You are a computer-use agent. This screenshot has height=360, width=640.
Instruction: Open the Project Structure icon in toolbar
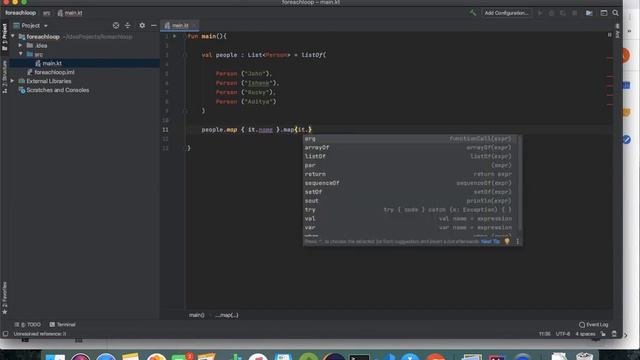pyautogui.click(x=589, y=13)
